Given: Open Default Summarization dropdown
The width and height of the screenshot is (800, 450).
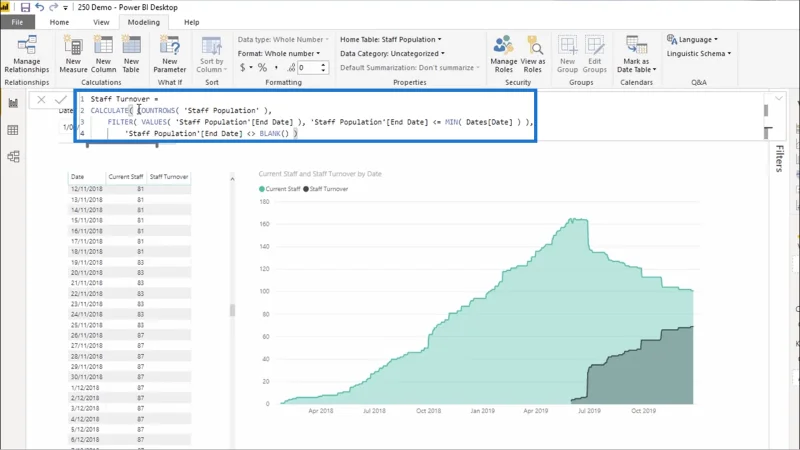Looking at the screenshot, I should point(410,67).
